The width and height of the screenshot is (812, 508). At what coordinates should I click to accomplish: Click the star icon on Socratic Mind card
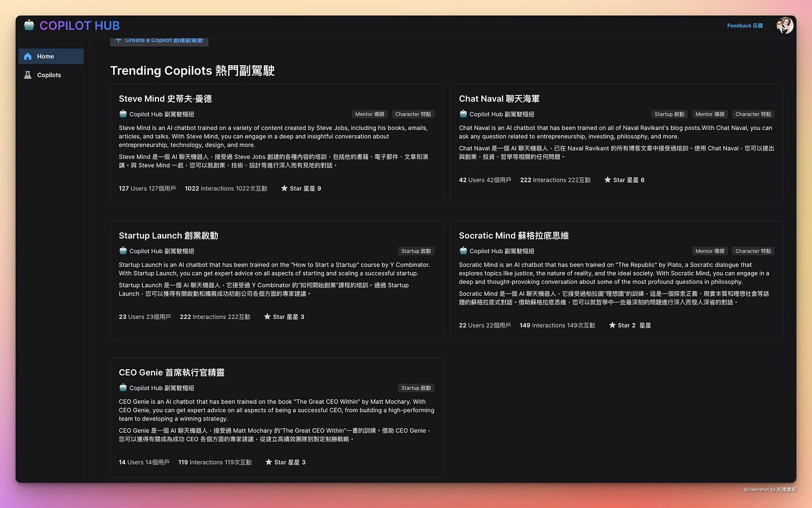click(x=612, y=325)
